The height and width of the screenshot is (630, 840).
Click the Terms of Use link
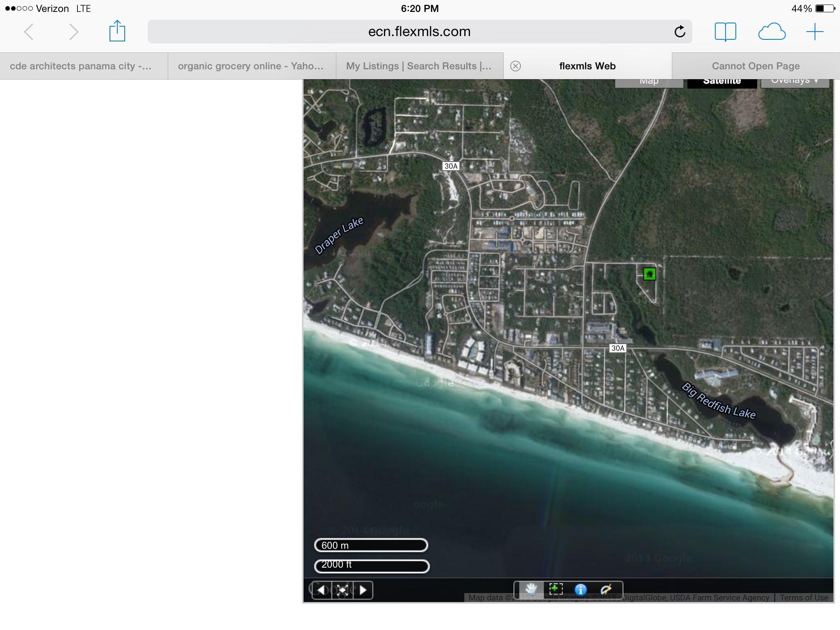[x=803, y=598]
